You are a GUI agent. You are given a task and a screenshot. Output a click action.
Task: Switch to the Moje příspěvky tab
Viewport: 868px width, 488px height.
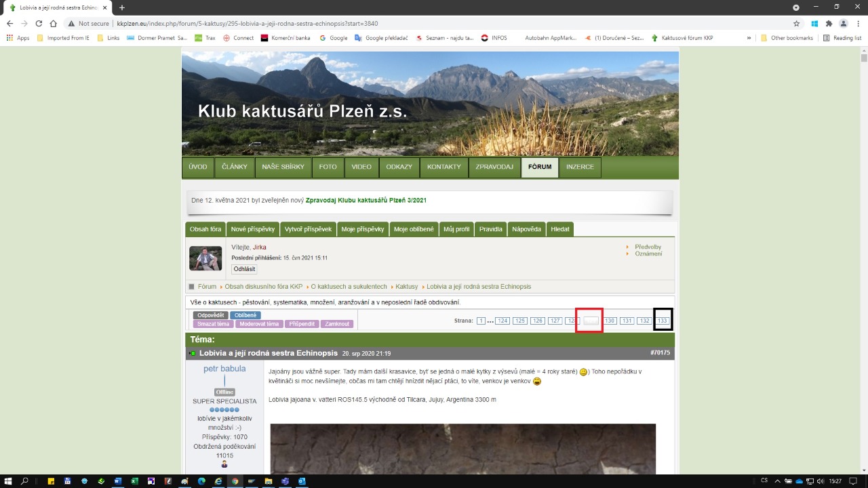(363, 229)
